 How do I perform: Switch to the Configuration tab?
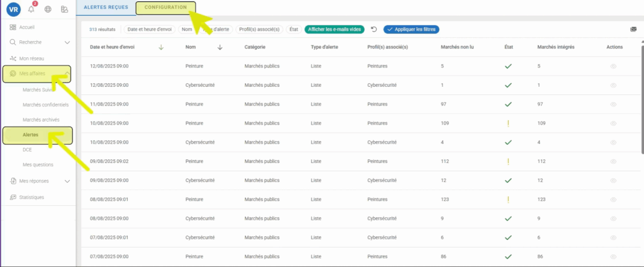pyautogui.click(x=165, y=8)
